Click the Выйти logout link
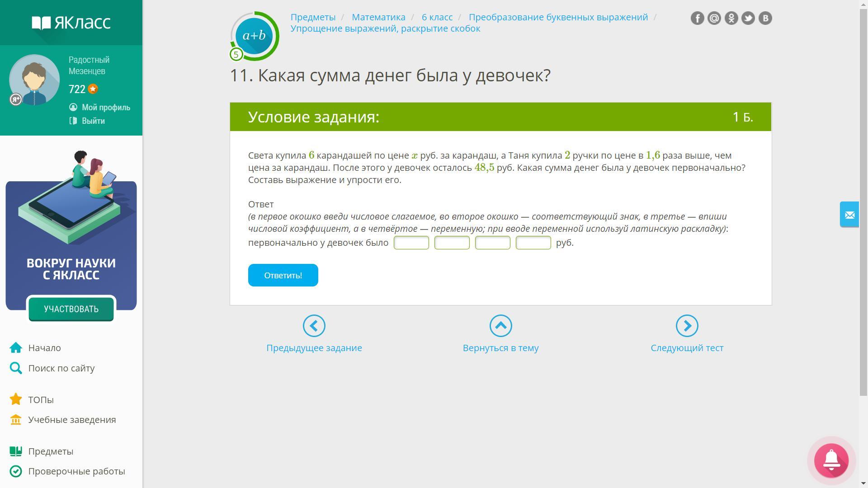 click(x=93, y=121)
